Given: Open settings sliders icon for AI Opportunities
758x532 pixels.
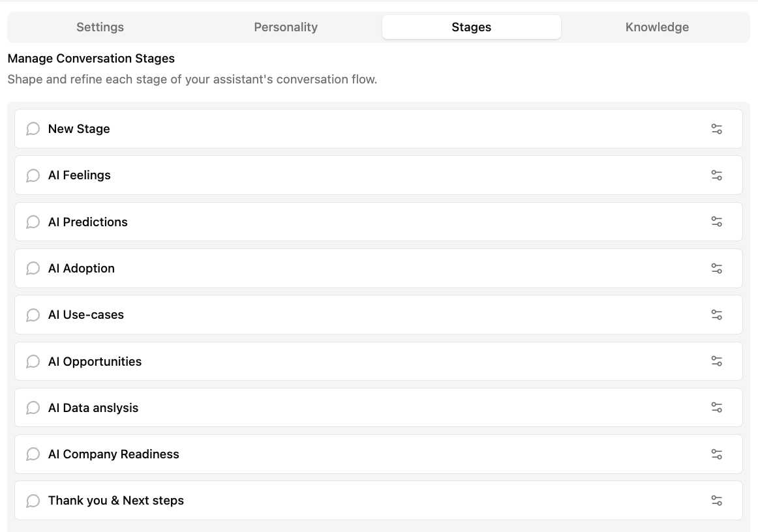Looking at the screenshot, I should (x=716, y=361).
